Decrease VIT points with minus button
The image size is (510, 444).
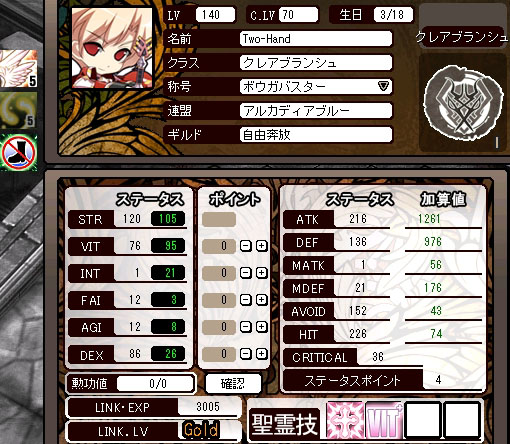[x=246, y=246]
